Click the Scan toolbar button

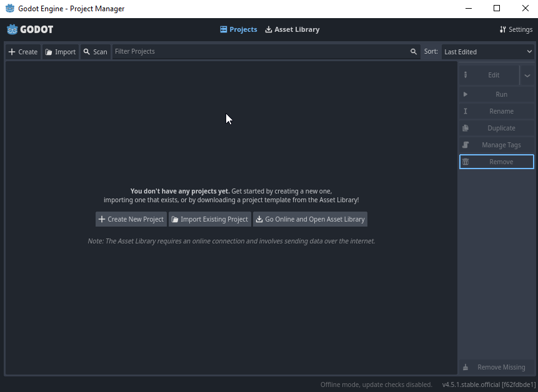tap(96, 52)
